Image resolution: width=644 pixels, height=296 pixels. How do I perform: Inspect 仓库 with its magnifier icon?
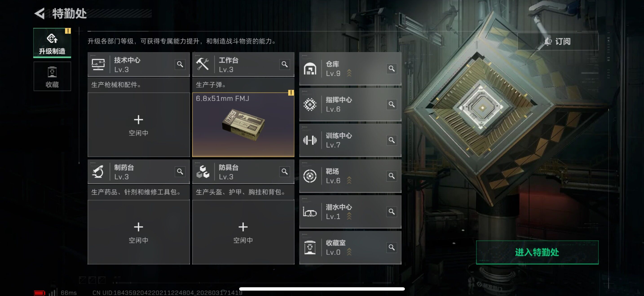click(x=392, y=69)
